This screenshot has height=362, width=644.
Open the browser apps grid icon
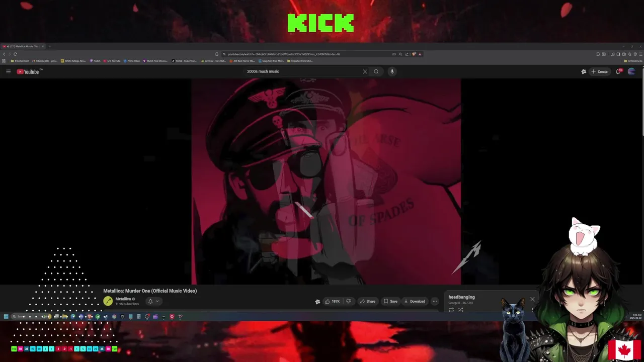4,61
